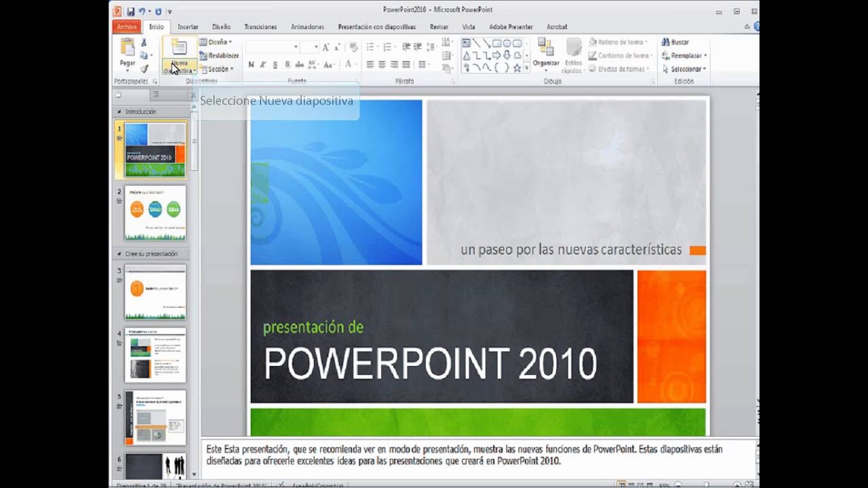The image size is (868, 488).
Task: Open the Customize Quick Access Toolbar arrow
Action: pyautogui.click(x=170, y=12)
